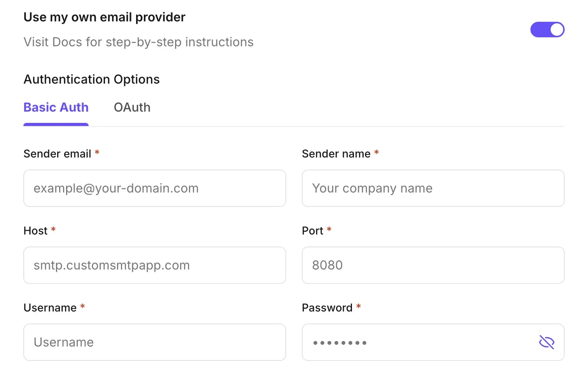Screen dimensions: 588x385
Task: Select the Host input showing smtp.customsmtpapp.com
Action: click(154, 265)
